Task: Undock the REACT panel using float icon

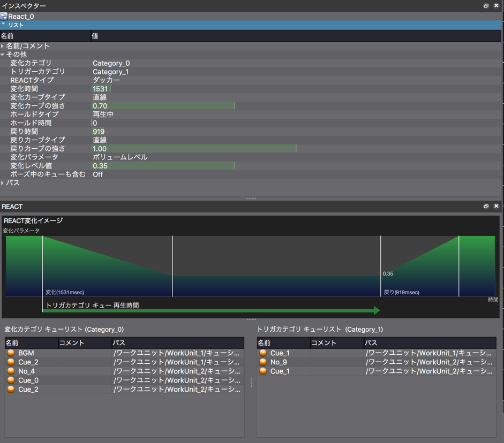Action: 486,207
